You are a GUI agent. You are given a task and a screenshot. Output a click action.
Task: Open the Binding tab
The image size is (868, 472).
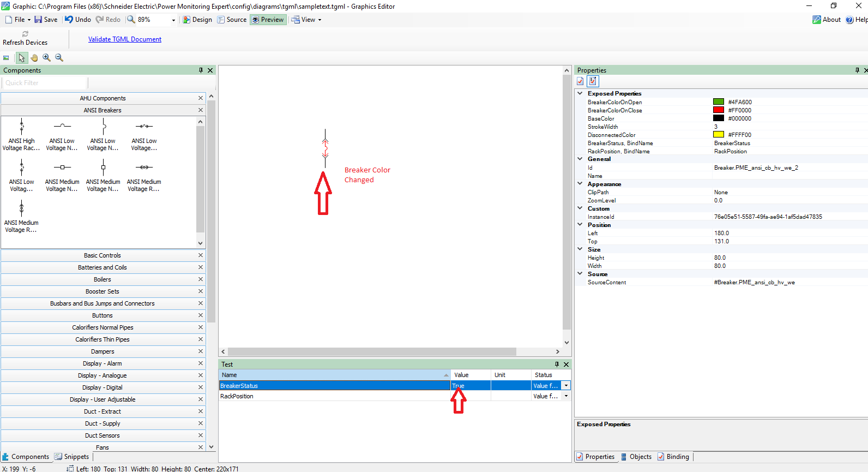(673, 457)
